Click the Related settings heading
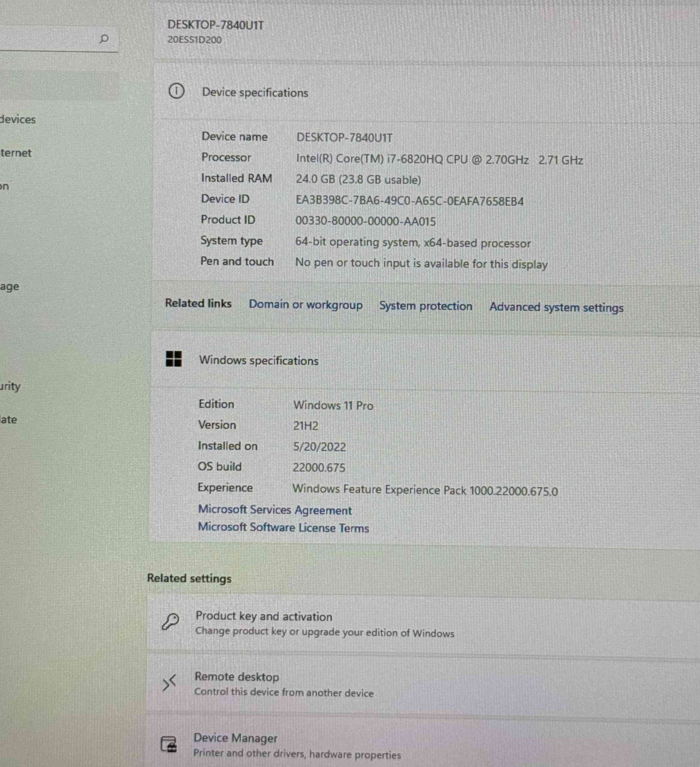This screenshot has width=700, height=767. click(189, 578)
